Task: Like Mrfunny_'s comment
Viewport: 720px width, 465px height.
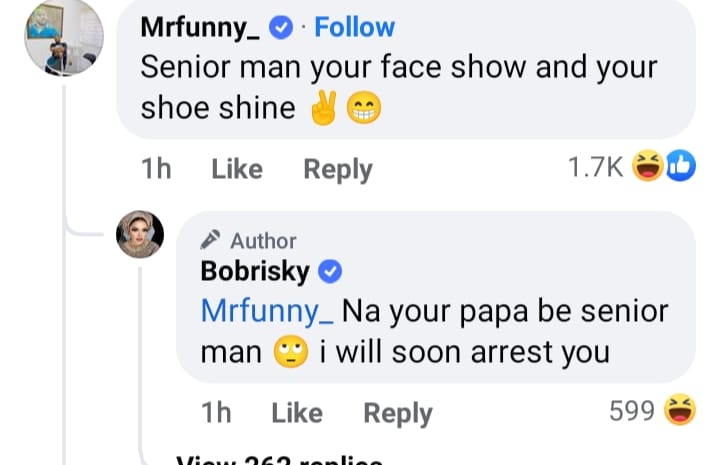Action: 237,170
